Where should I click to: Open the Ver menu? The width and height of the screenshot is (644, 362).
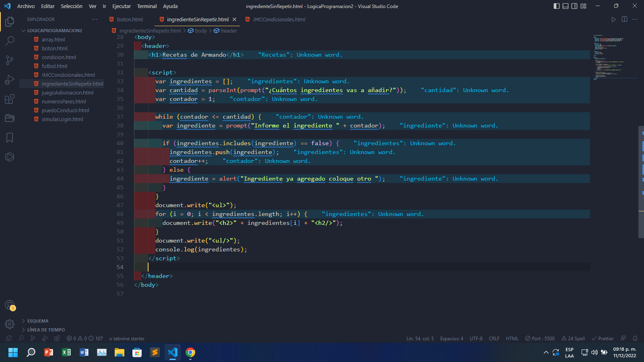(93, 6)
